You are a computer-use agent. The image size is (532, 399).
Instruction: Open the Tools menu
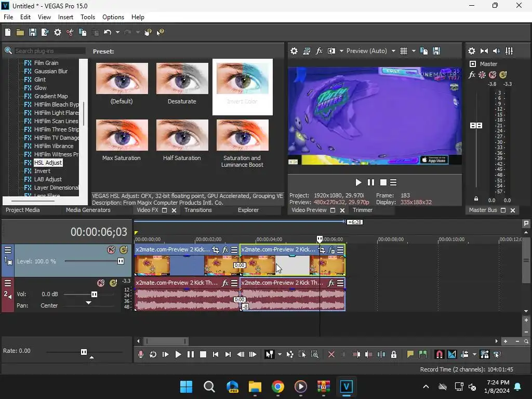click(87, 17)
